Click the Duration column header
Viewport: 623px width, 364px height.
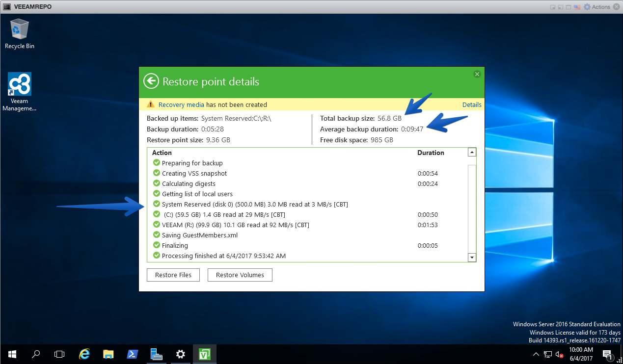point(431,153)
